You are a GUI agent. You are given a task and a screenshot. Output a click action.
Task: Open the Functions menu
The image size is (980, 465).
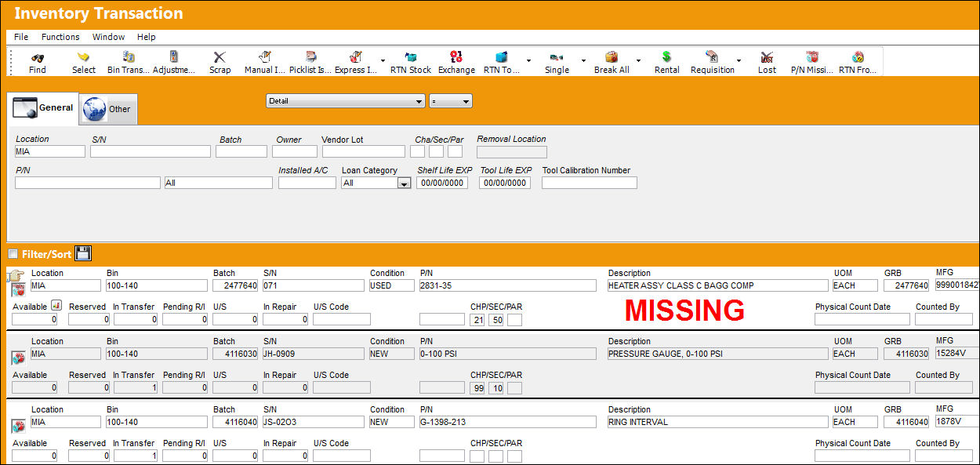point(60,37)
